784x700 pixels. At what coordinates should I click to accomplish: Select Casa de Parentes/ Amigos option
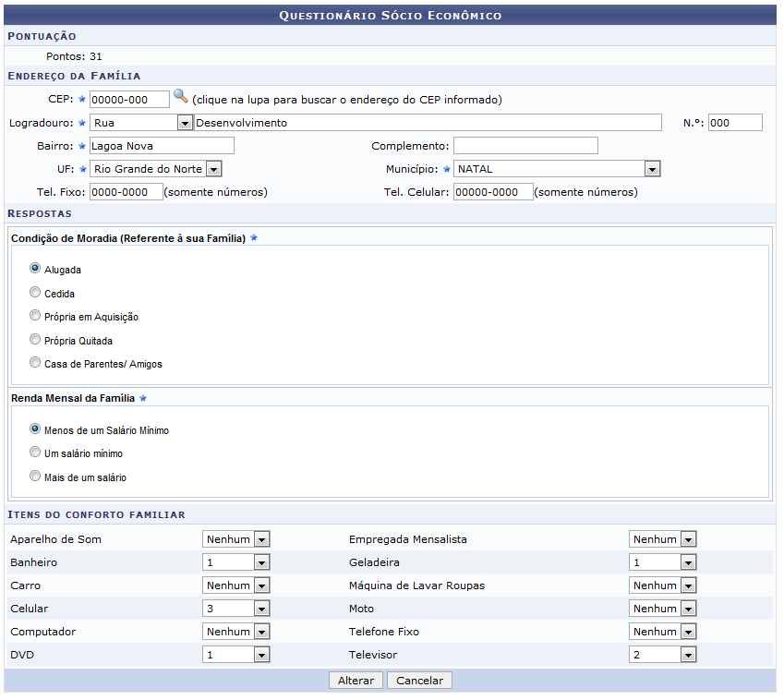click(x=35, y=363)
